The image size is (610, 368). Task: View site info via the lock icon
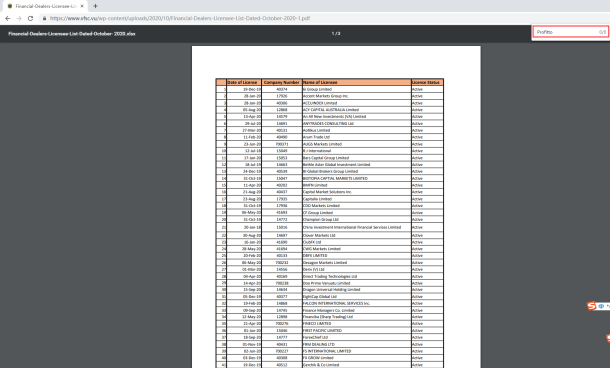pos(44,18)
